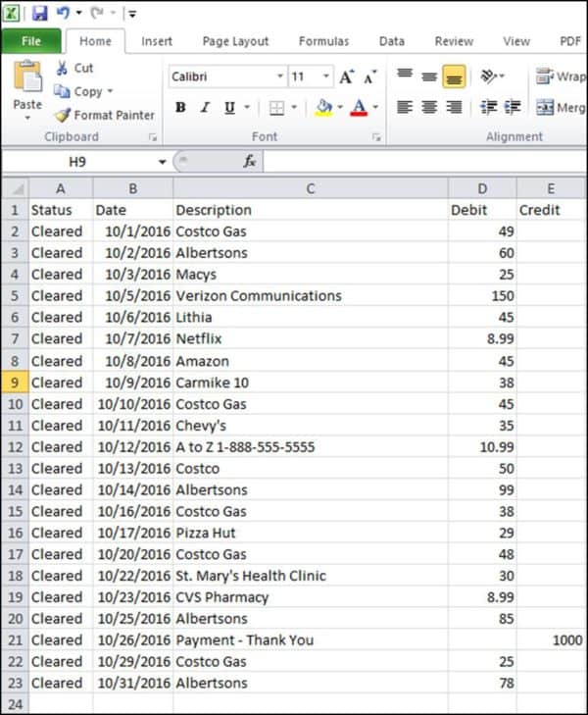Click the 1000 credit cell

point(551,640)
